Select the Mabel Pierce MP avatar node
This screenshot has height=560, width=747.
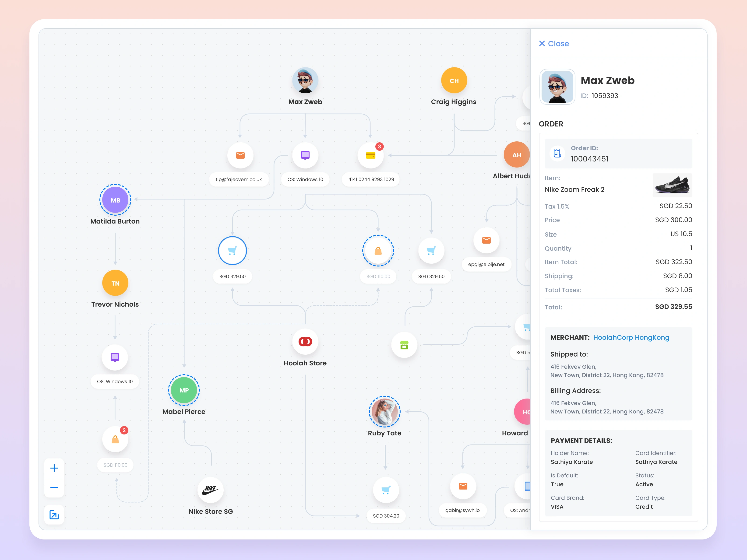pos(184,390)
